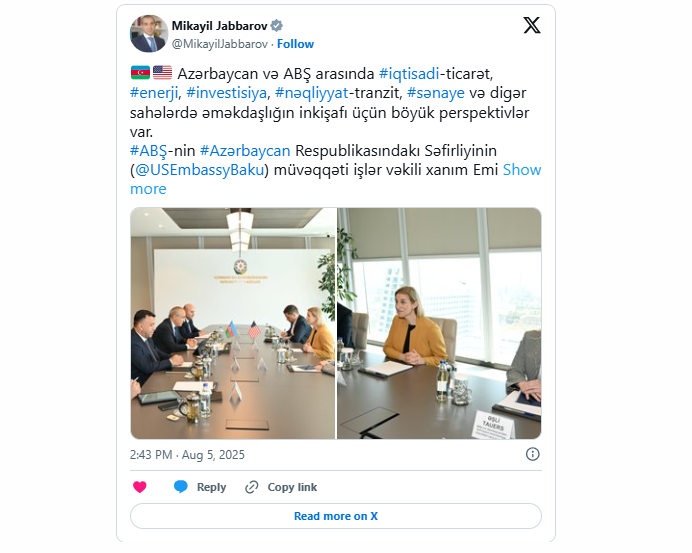692x553 pixels.
Task: Click the copy link chain icon
Action: coord(252,487)
